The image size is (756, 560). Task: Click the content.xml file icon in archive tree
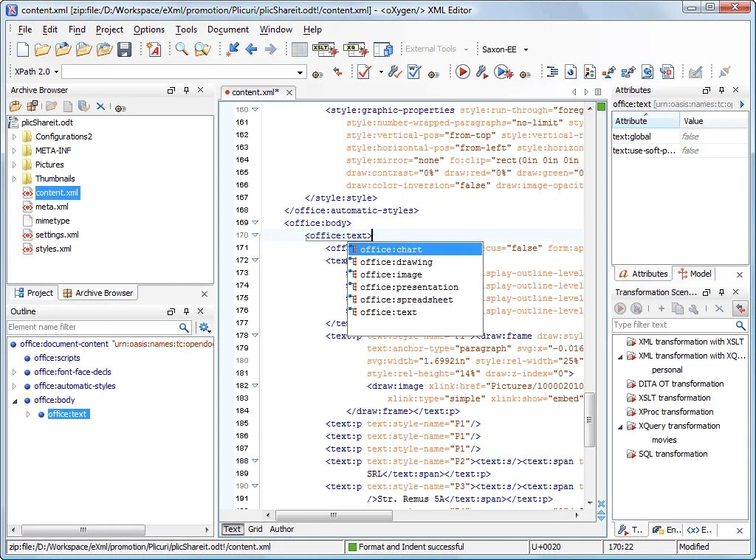[27, 193]
